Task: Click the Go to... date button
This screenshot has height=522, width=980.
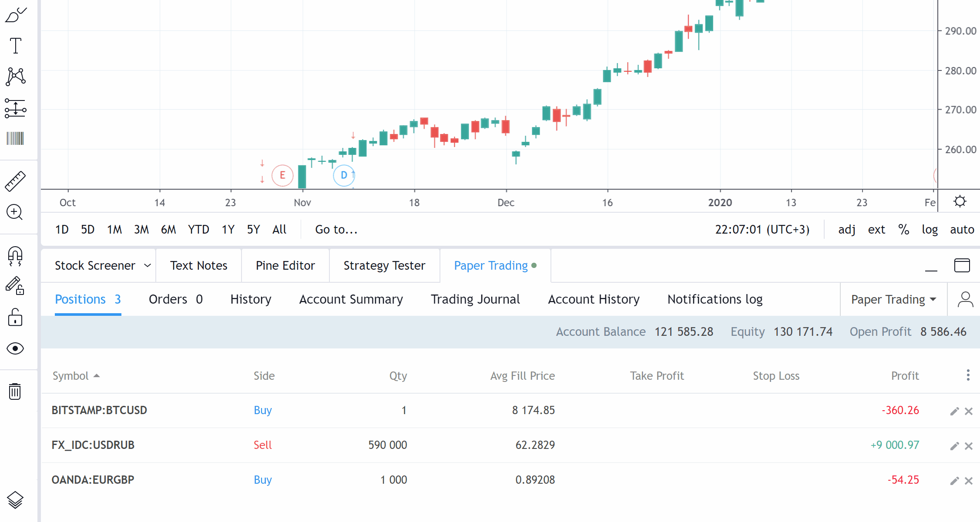Action: pos(336,230)
